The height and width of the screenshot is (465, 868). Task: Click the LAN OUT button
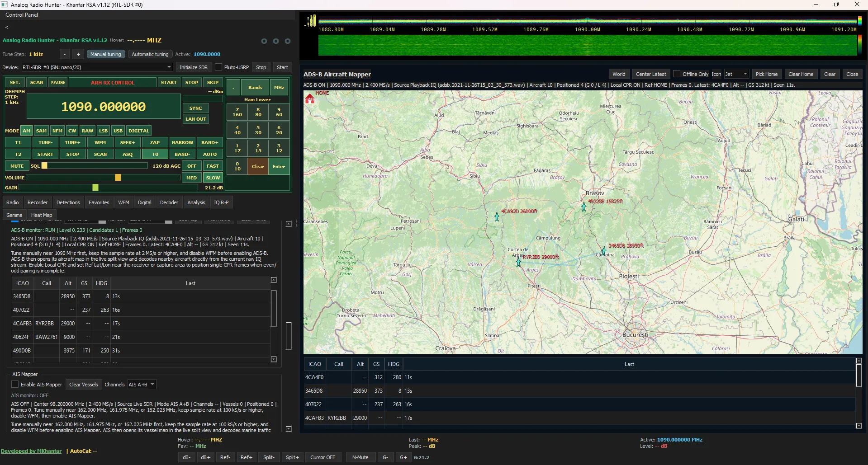pos(196,119)
